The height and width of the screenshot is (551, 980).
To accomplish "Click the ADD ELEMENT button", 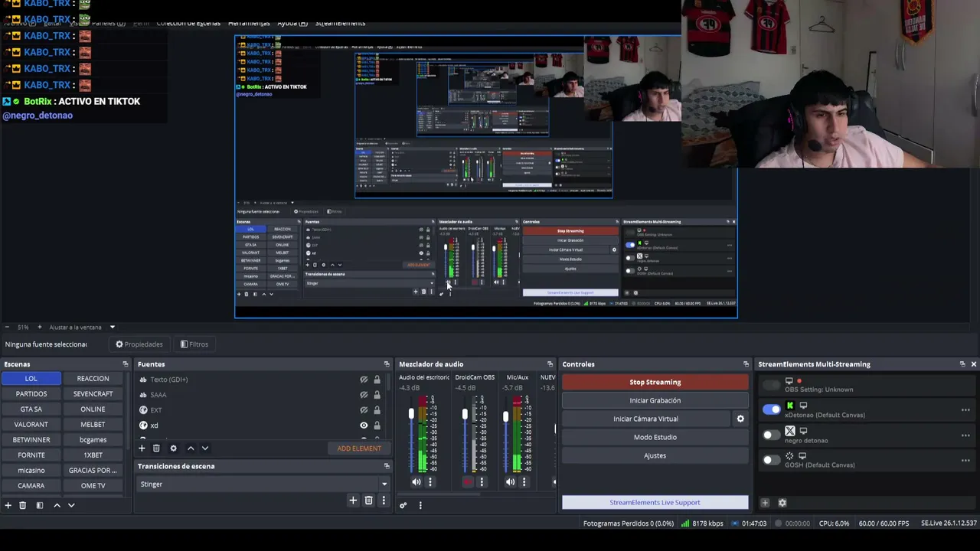I will [x=359, y=448].
